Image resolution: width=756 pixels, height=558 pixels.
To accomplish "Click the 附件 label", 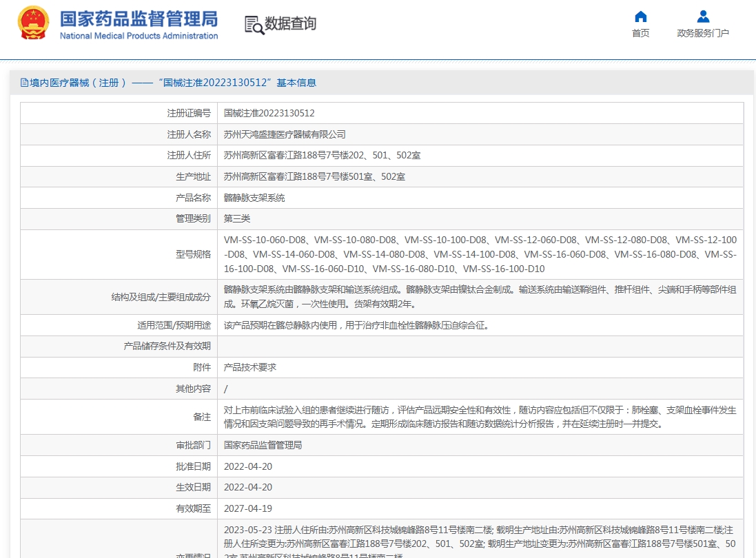I will (202, 367).
